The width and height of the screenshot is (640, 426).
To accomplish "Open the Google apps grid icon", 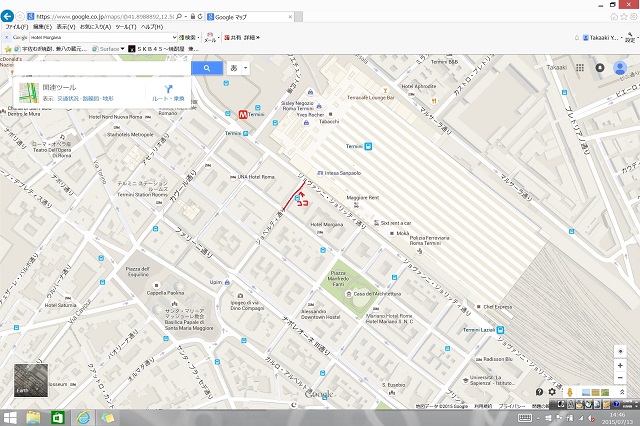I will (580, 68).
